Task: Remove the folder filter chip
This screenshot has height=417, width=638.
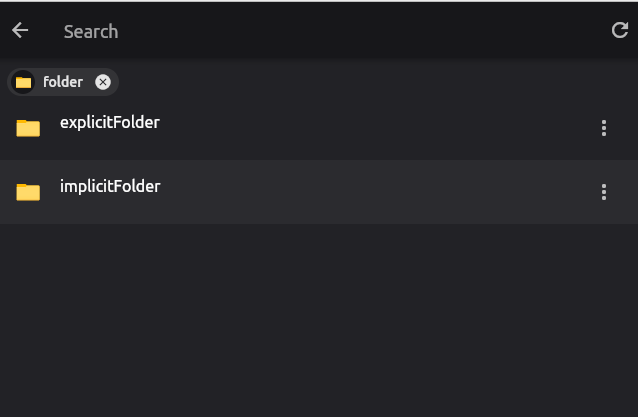Action: [x=103, y=82]
